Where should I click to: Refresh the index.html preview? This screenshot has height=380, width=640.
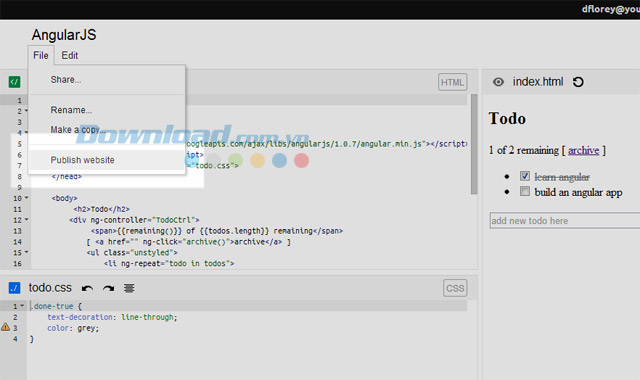(578, 82)
